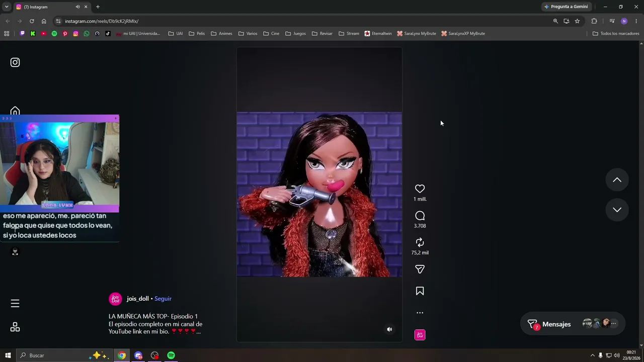
Task: Open the Mensajes floating panel
Action: pos(573,324)
